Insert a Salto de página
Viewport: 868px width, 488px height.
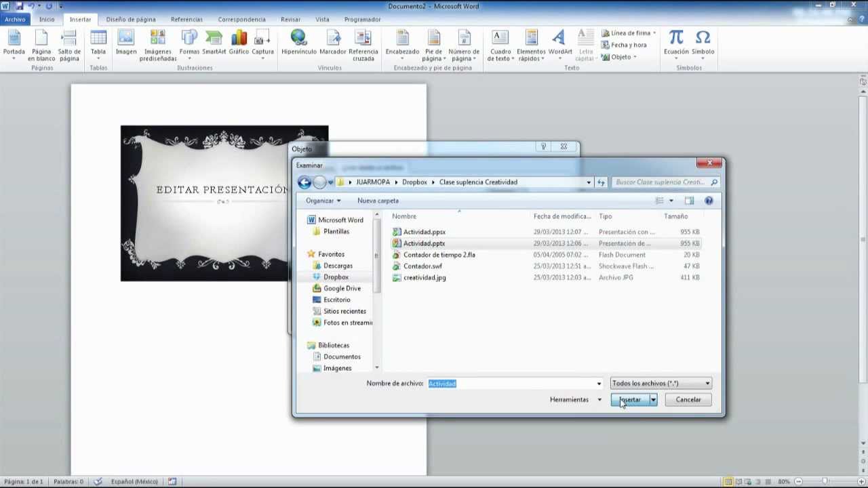click(x=69, y=45)
